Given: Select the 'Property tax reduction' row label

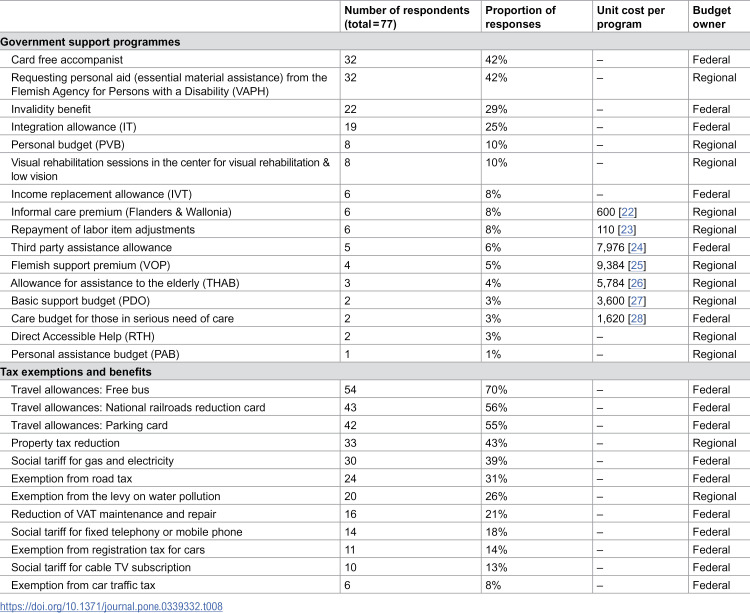Looking at the screenshot, I should coord(65,443).
